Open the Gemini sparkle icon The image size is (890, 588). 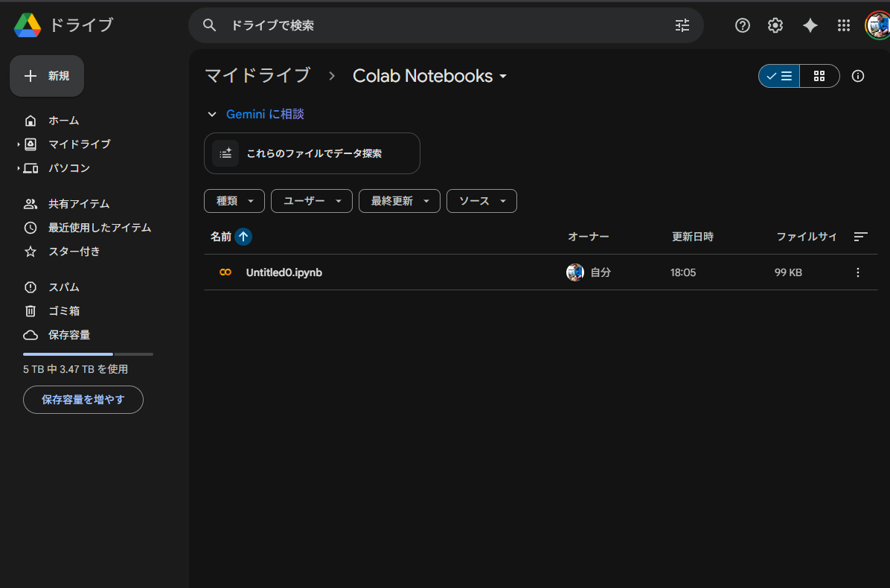(x=810, y=25)
